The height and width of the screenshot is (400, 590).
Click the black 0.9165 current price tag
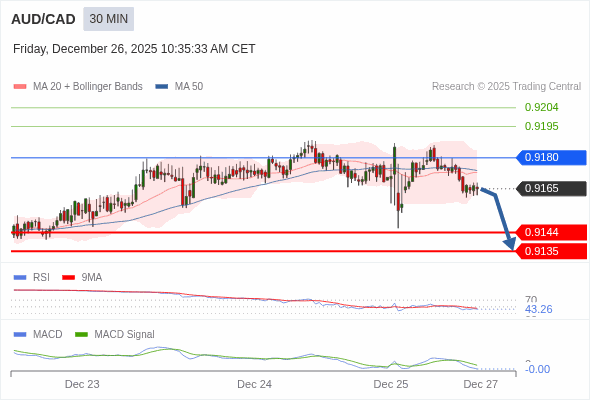click(551, 188)
